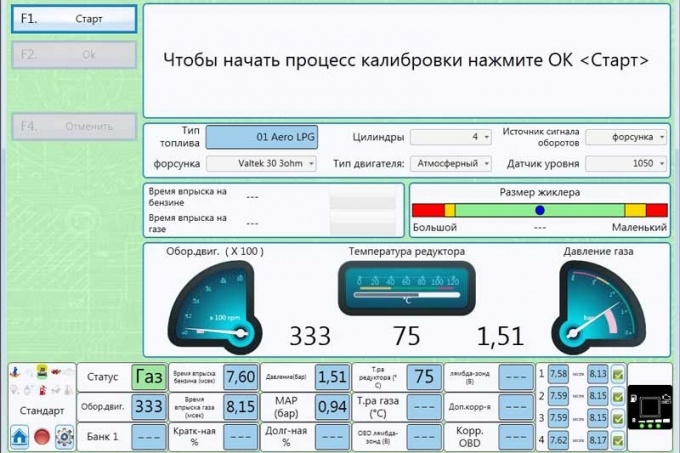Click the Большой jet size label
Viewport: 680px width, 453px height.
coord(435,227)
